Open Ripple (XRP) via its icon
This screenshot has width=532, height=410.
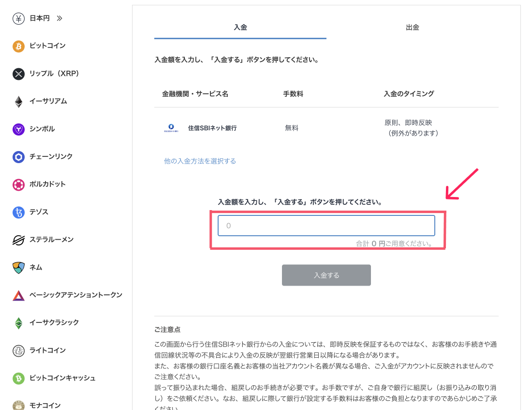point(18,74)
